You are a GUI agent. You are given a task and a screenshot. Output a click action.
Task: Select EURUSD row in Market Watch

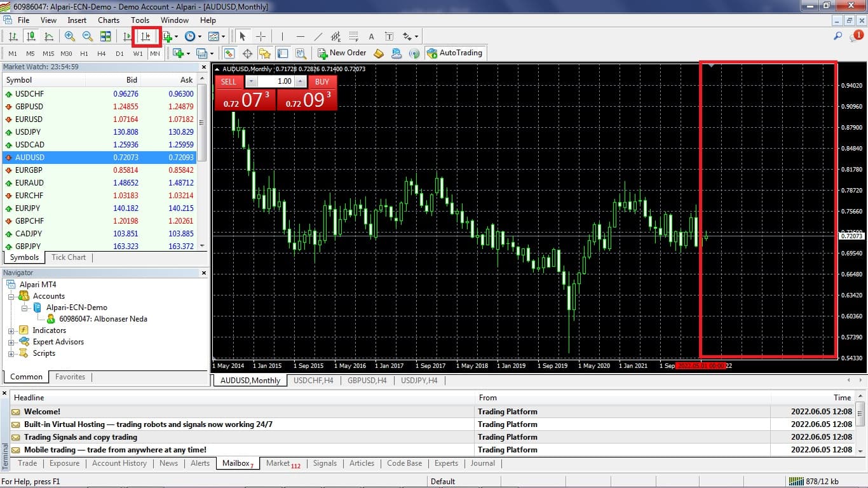coord(100,119)
